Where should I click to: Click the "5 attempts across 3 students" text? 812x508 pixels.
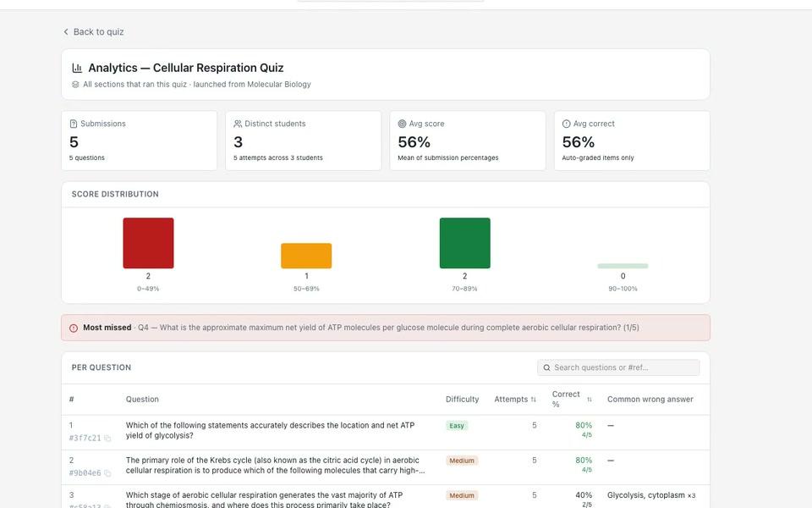[278, 158]
